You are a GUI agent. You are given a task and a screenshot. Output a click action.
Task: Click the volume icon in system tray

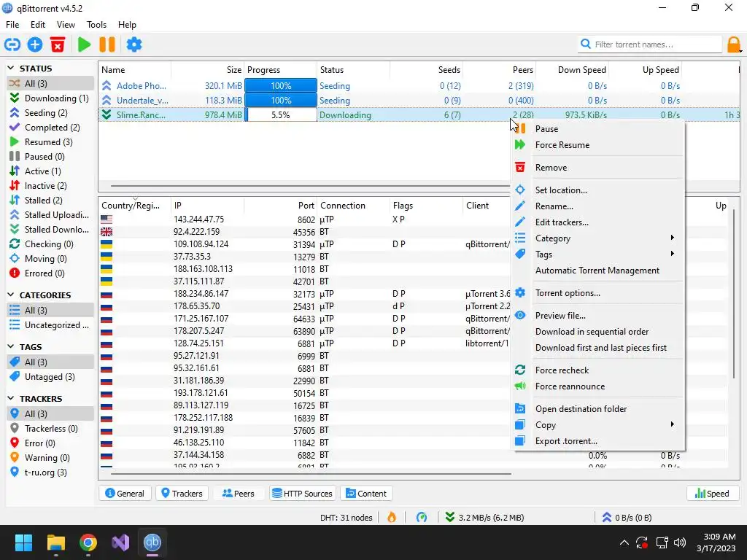pyautogui.click(x=680, y=542)
